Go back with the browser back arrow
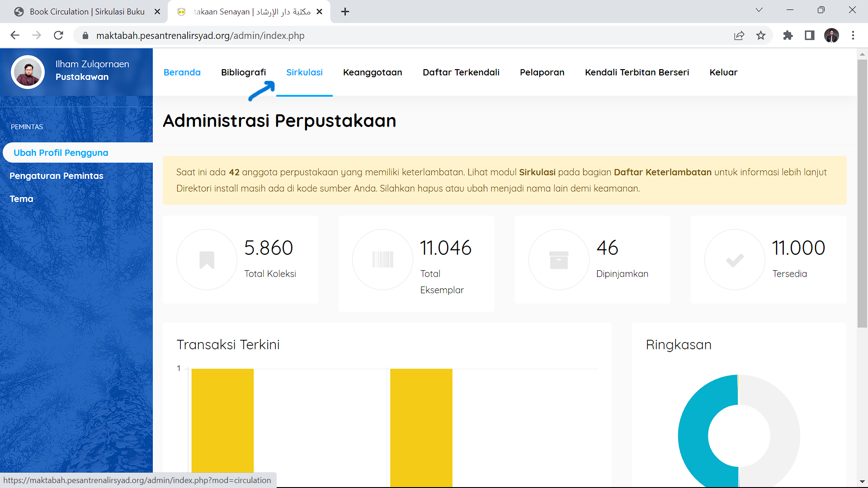The width and height of the screenshot is (868, 488). pyautogui.click(x=15, y=35)
